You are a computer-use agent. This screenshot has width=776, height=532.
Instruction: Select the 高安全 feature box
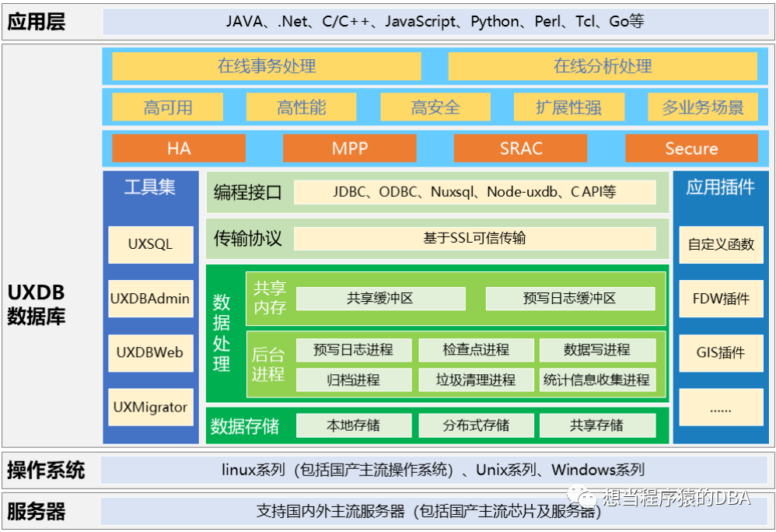point(435,107)
